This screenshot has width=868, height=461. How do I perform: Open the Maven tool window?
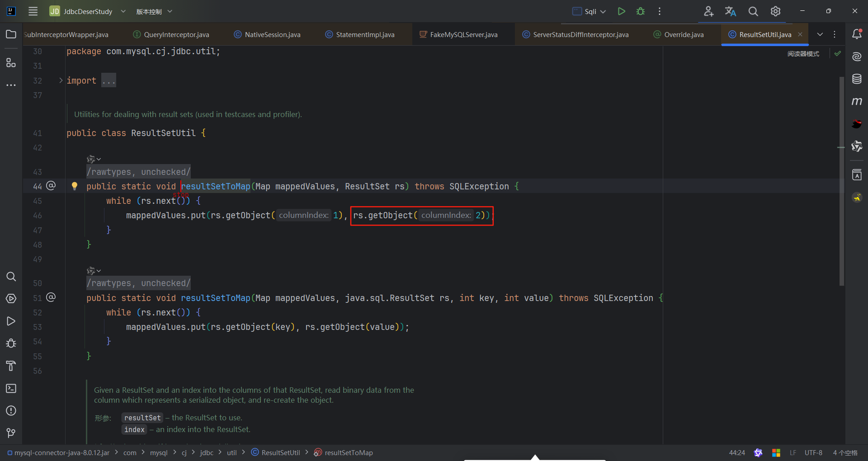857,101
